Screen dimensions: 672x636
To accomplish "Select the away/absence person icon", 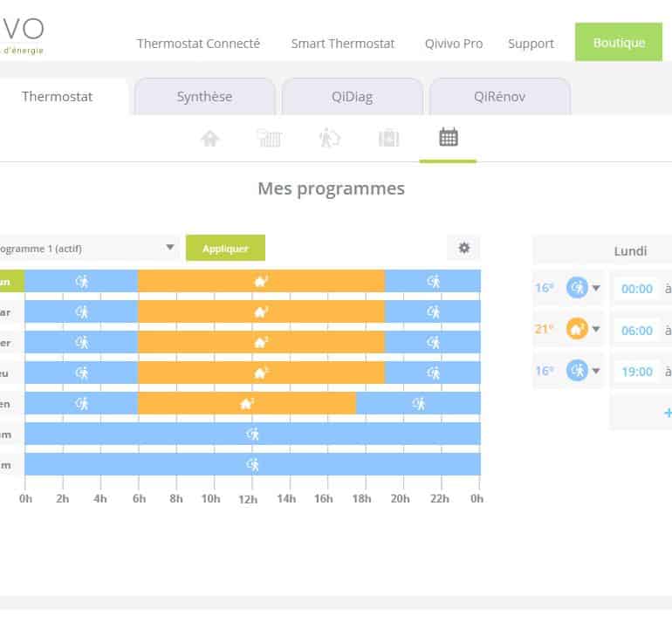I will [x=329, y=139].
